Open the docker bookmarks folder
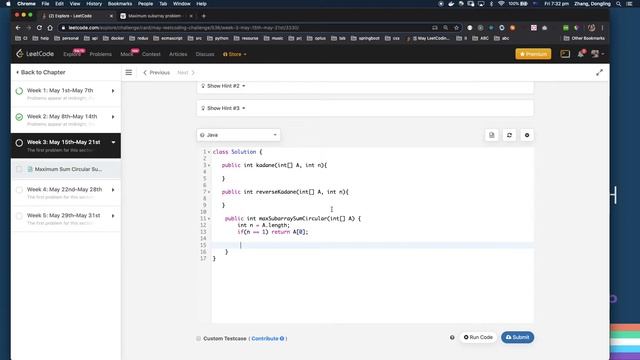 pyautogui.click(x=113, y=38)
